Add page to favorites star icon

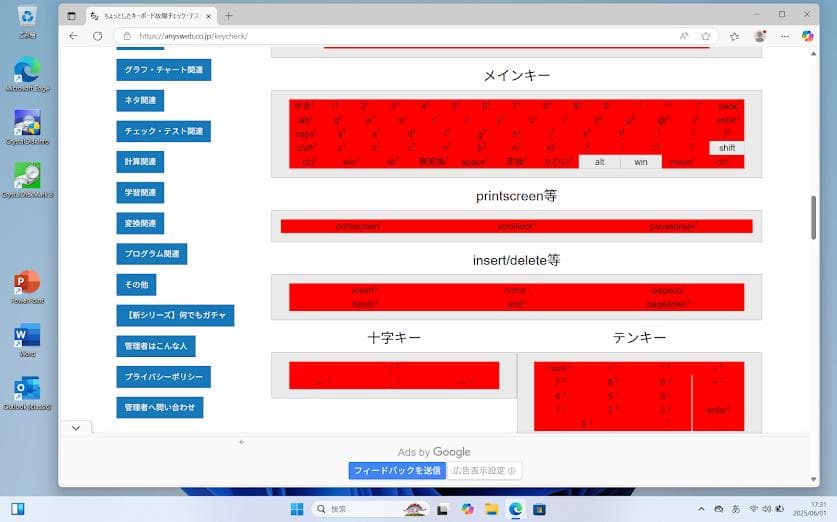(x=706, y=36)
